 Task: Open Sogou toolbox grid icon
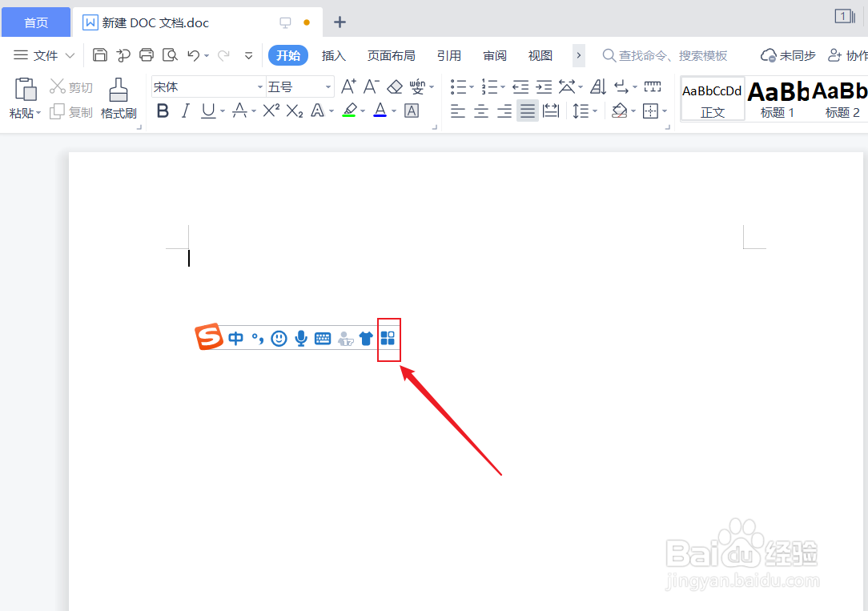pyautogui.click(x=388, y=338)
